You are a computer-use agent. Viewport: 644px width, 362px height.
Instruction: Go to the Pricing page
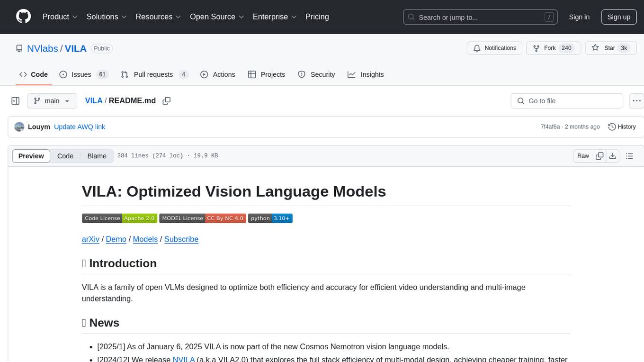317,17
